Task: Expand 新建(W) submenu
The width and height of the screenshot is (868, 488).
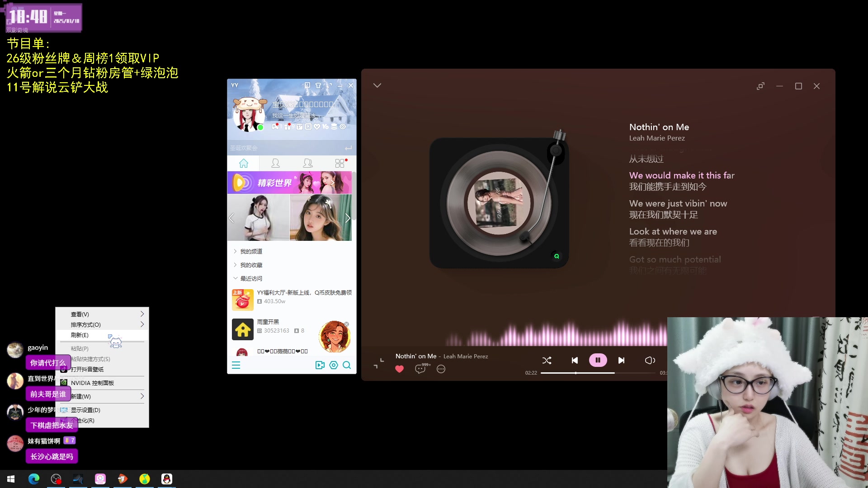Action: point(102,396)
